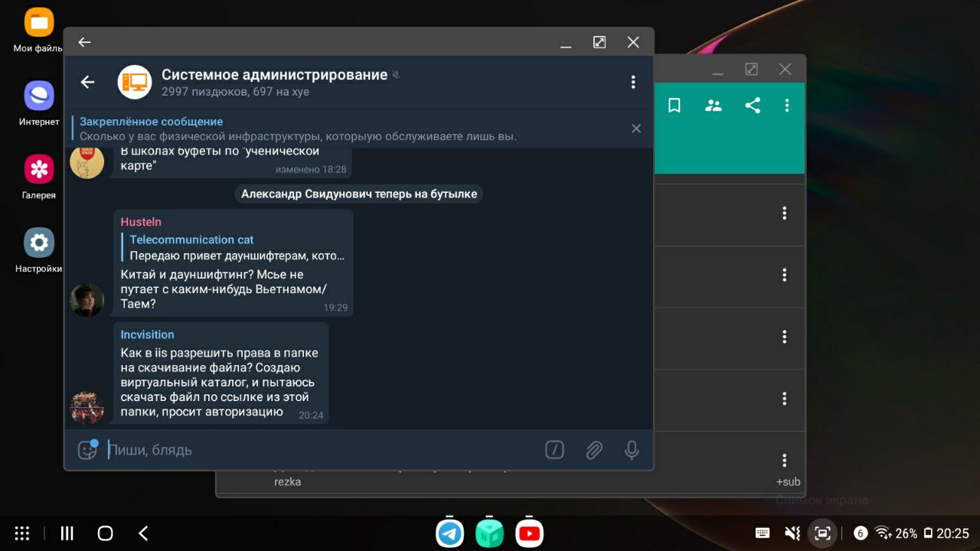Open teal toolbar three-dot menu in background window
The height and width of the screenshot is (551, 980).
[x=786, y=106]
